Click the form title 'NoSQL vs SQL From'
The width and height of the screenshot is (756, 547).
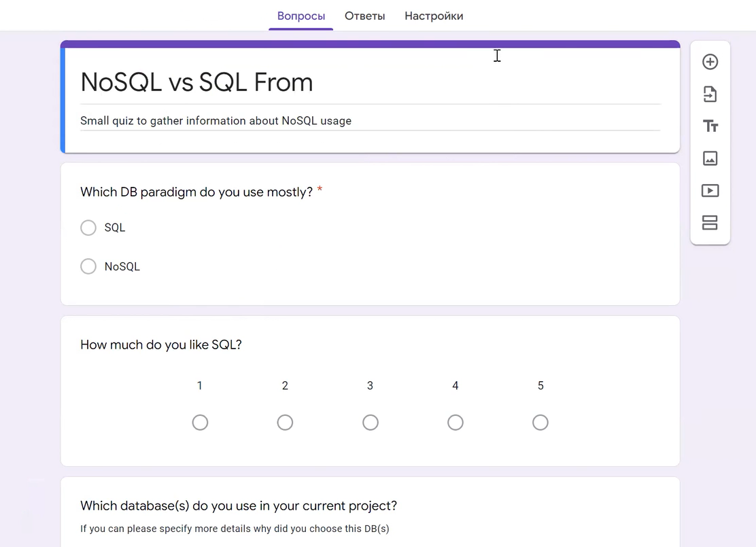point(196,83)
